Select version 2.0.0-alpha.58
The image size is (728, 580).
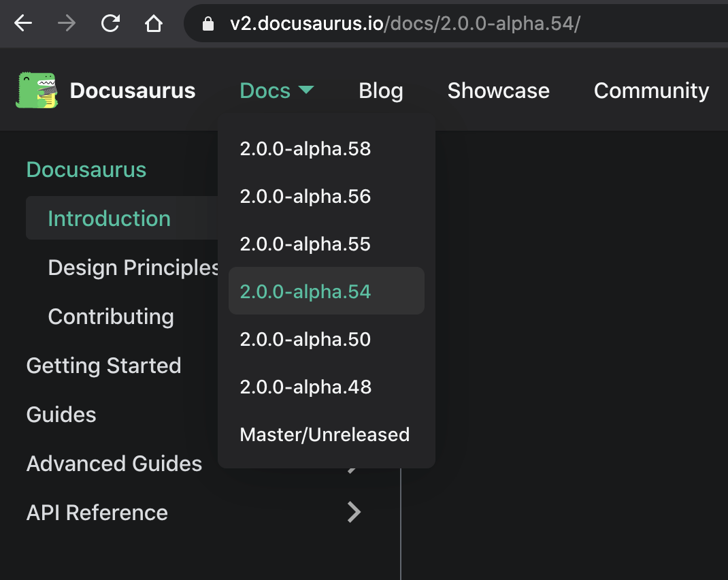(x=305, y=148)
